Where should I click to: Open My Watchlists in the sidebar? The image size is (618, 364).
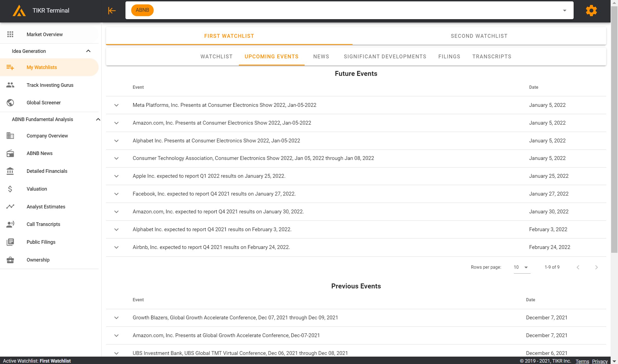[x=49, y=67]
